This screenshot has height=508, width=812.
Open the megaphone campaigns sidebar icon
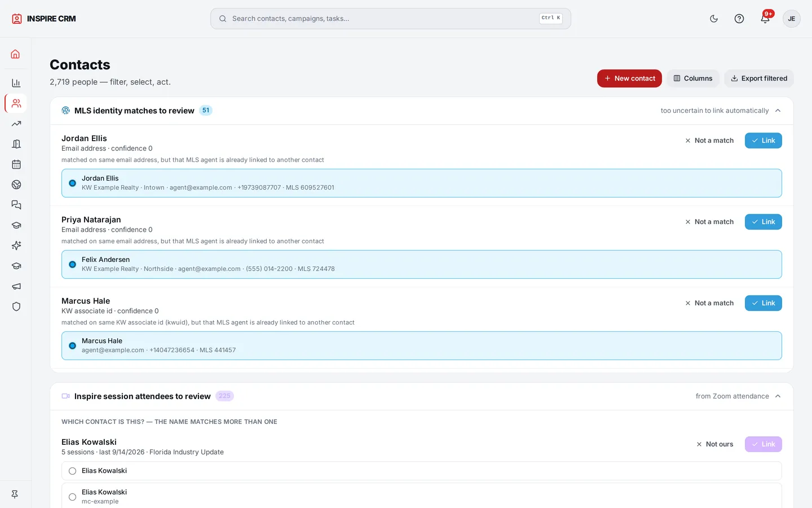pyautogui.click(x=16, y=286)
